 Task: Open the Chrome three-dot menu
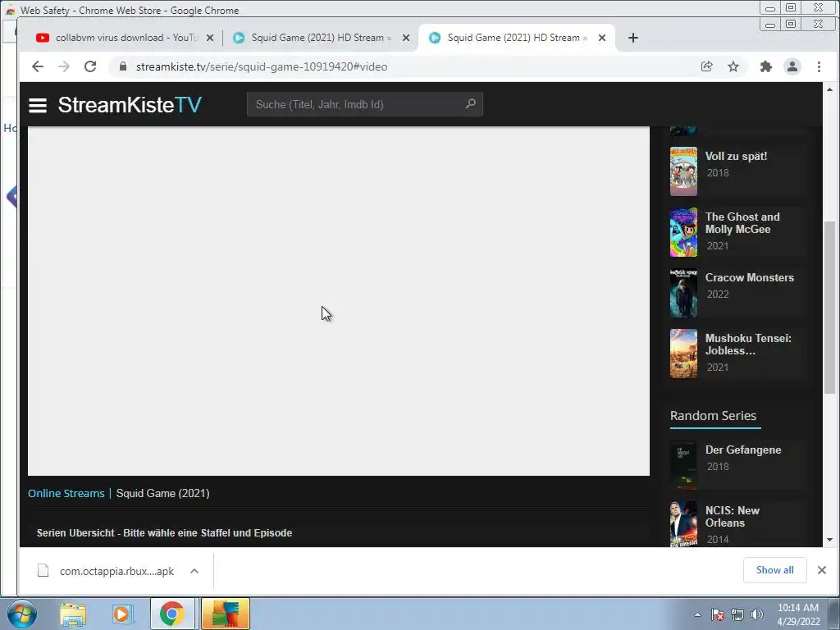pyautogui.click(x=819, y=66)
